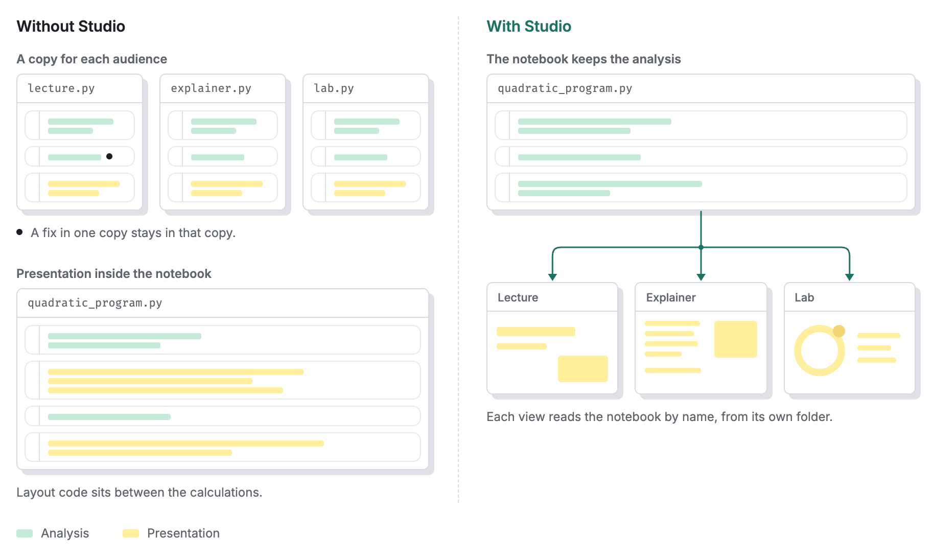This screenshot has height=560, width=932.
Task: Select quadratic_program.py title under "With Studio"
Action: (565, 88)
